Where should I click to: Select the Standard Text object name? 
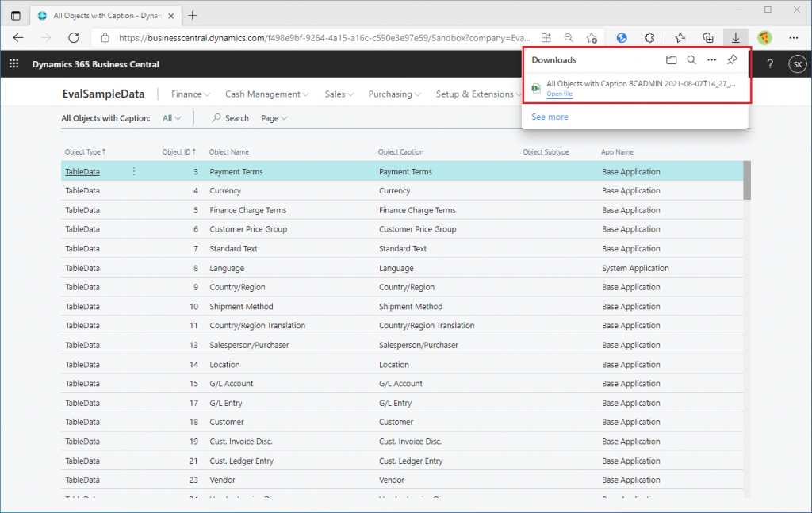[234, 248]
